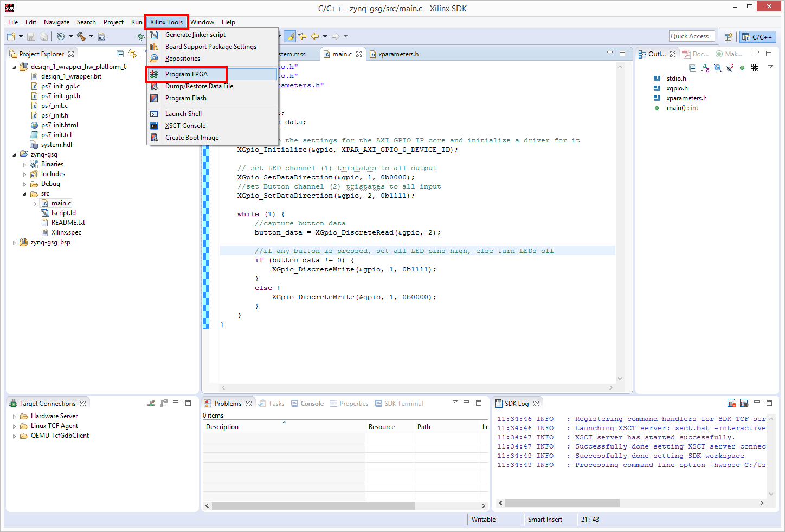Click the Last Edit Location arrow icon
This screenshot has width=785, height=532.
click(302, 36)
